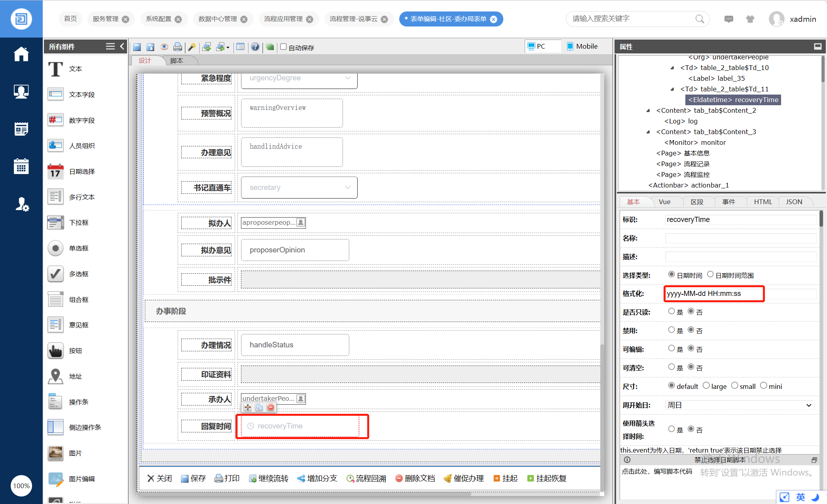Click the print icon in editor toolbar
This screenshot has width=827, height=504.
pos(178,47)
